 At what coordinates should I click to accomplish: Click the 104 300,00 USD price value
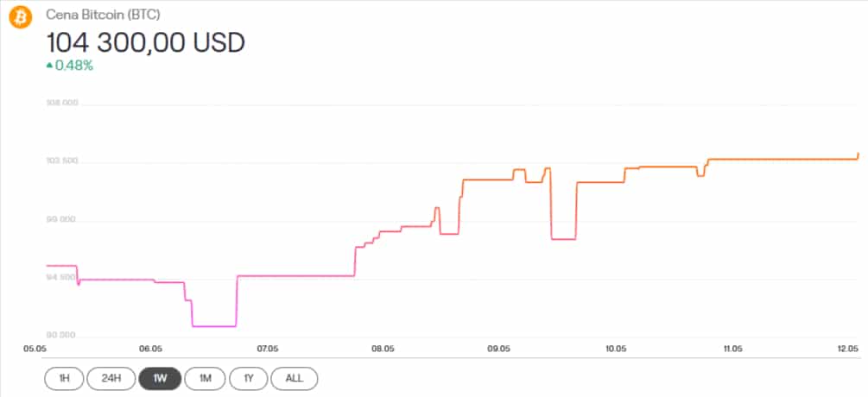pyautogui.click(x=145, y=41)
